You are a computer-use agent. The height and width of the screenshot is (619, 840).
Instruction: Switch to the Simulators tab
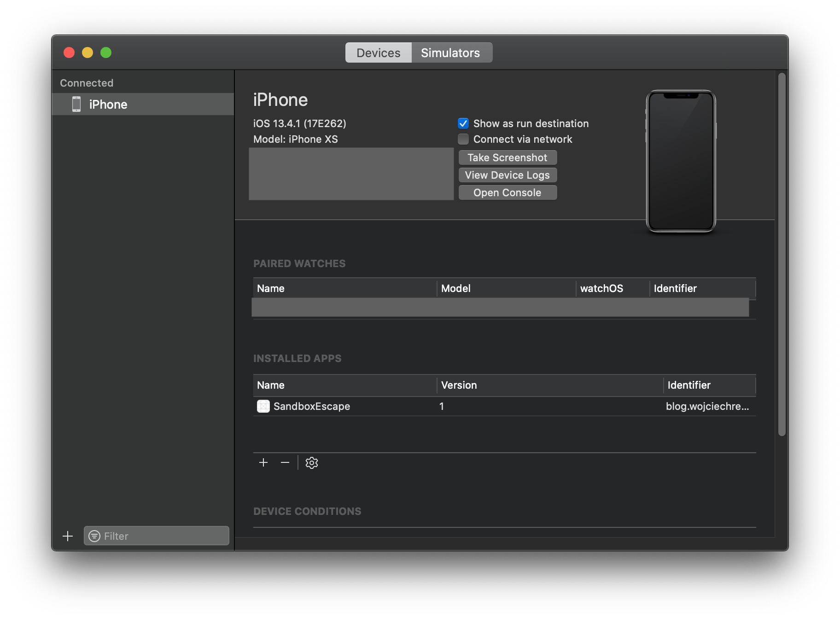pos(451,53)
